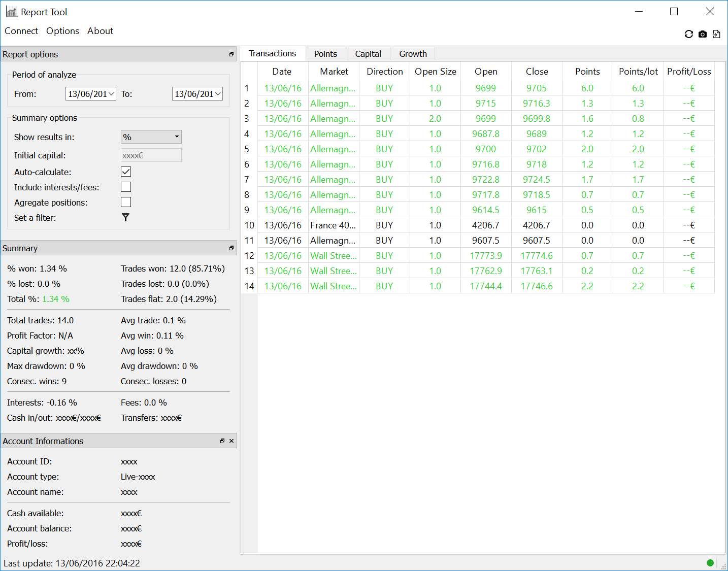Click the camera screenshot icon
The width and height of the screenshot is (728, 571).
pos(703,34)
